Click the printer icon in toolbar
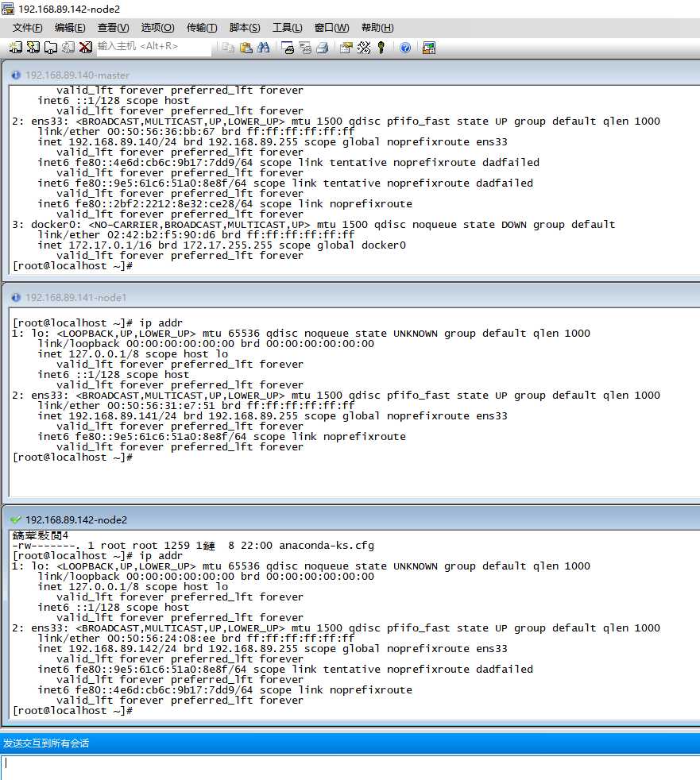Image resolution: width=700 pixels, height=780 pixels. 323,47
